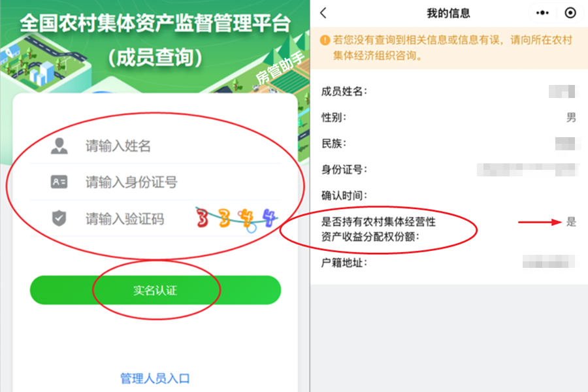
Task: Select the 成员姓名 row
Action: point(448,91)
